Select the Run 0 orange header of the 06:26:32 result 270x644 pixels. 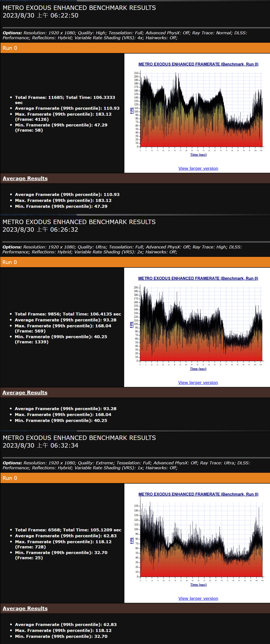pyautogui.click(x=135, y=262)
